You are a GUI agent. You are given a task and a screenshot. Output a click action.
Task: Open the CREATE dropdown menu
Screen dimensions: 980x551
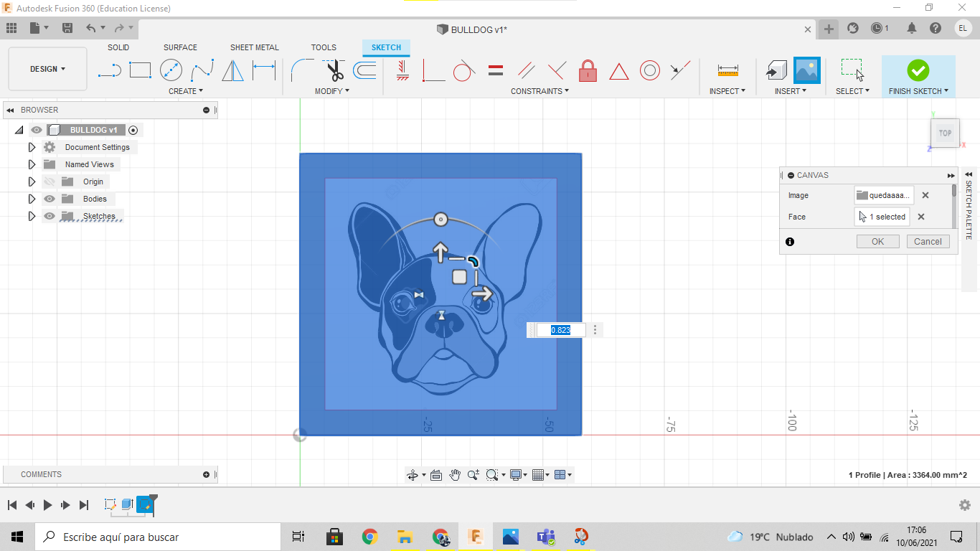click(x=186, y=91)
